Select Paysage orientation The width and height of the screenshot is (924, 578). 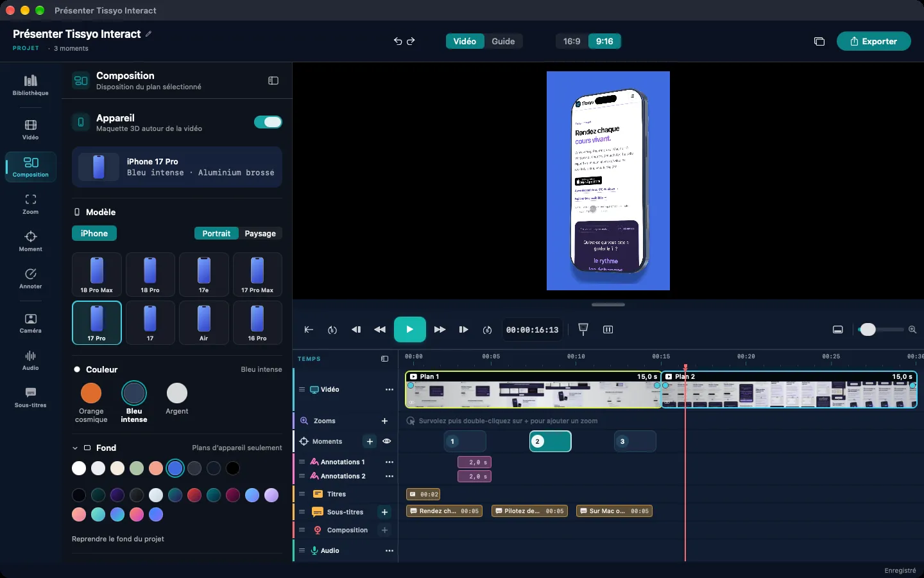pos(261,234)
